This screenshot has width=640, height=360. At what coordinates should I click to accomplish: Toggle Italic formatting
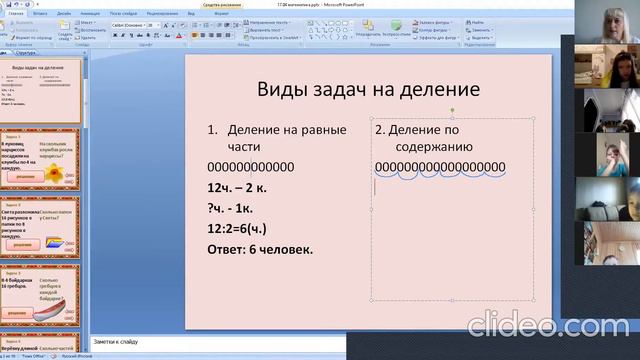click(123, 36)
